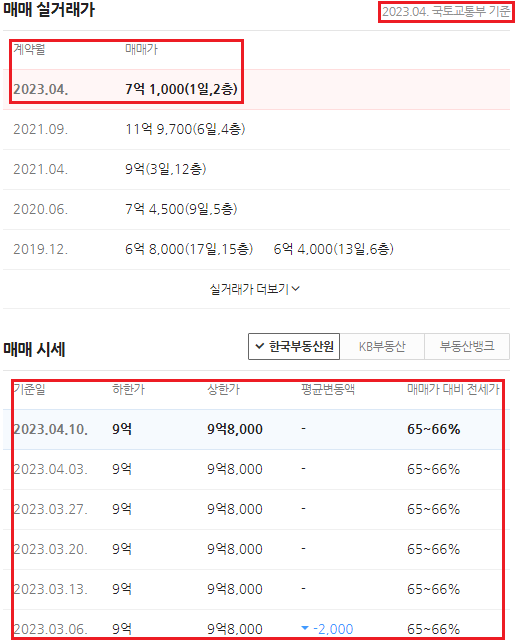Select the 2023.03.27. date row
515x640 pixels.
click(x=256, y=509)
